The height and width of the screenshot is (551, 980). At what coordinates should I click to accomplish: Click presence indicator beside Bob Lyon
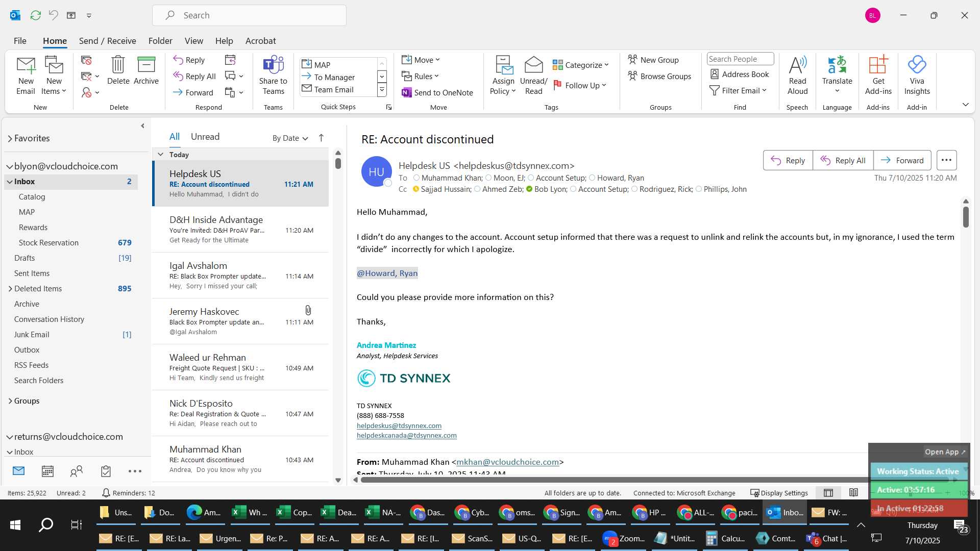(529, 189)
